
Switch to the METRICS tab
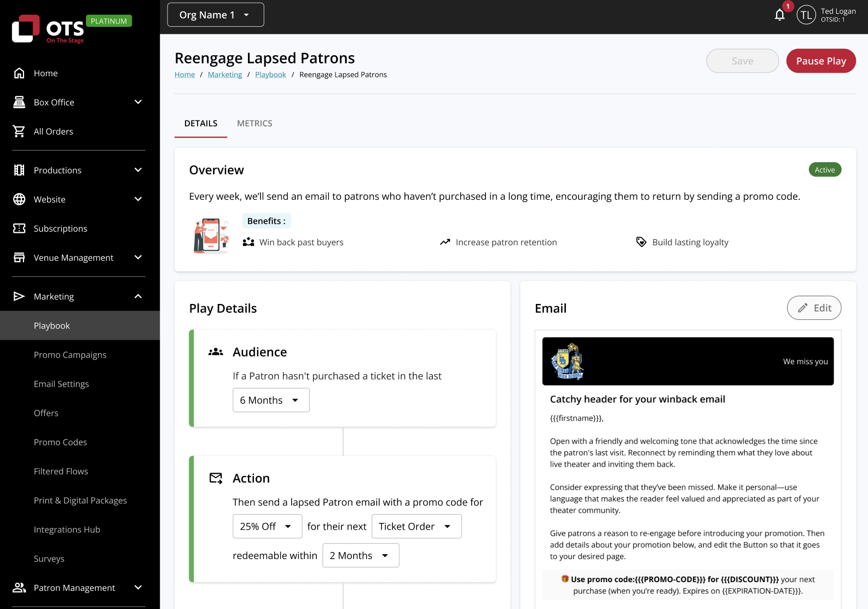(254, 123)
